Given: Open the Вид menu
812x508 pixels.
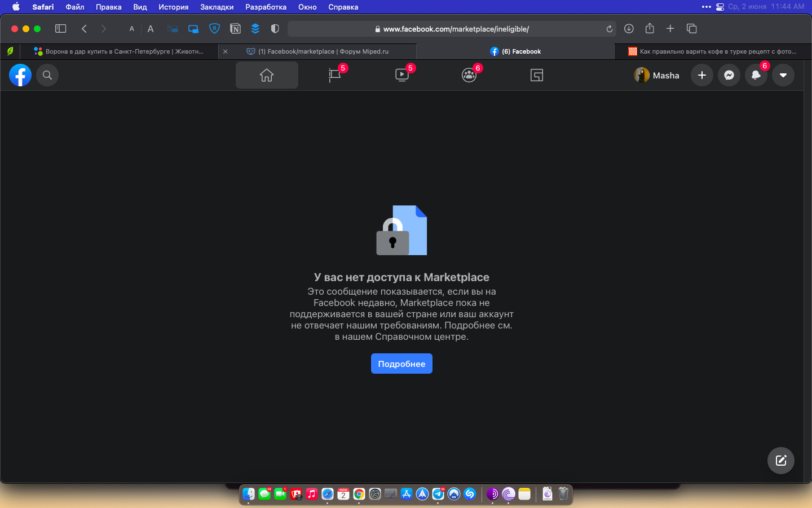Looking at the screenshot, I should pos(140,7).
